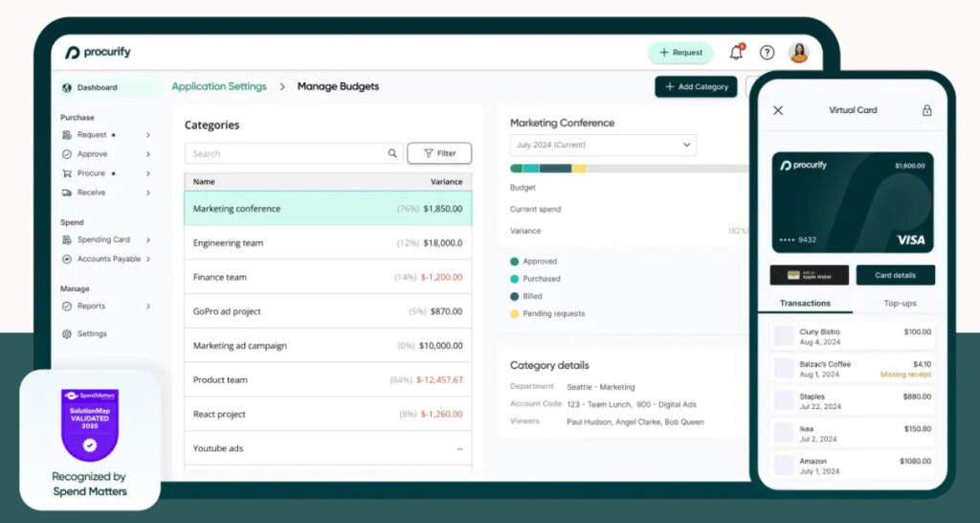The width and height of the screenshot is (980, 523).
Task: Expand the Spending Card sidebar item
Action: pyautogui.click(x=148, y=239)
